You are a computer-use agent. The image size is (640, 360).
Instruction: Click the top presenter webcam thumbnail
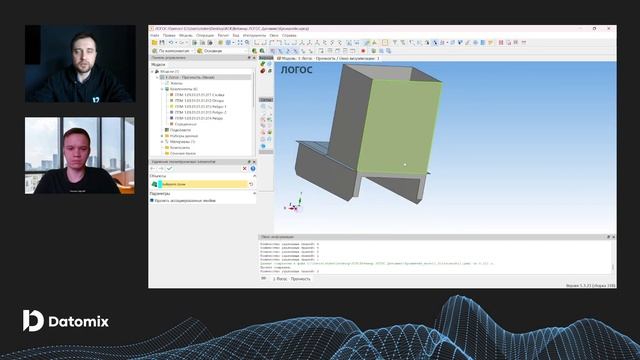point(80,63)
